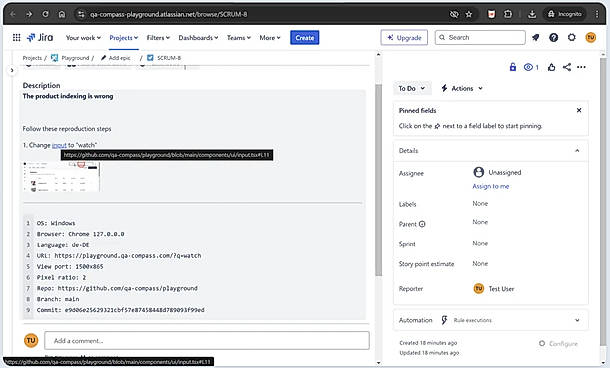This screenshot has height=368, width=610.
Task: Open the browser downloads icon
Action: coord(532,14)
